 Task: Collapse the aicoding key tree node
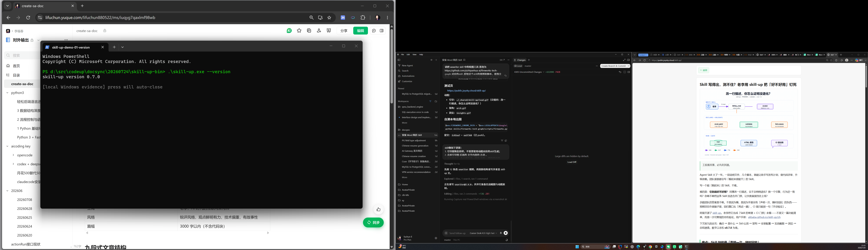click(7, 146)
